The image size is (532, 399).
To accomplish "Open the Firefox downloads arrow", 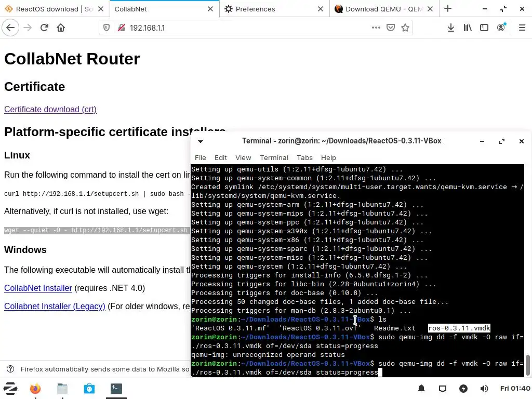I will coord(450,28).
